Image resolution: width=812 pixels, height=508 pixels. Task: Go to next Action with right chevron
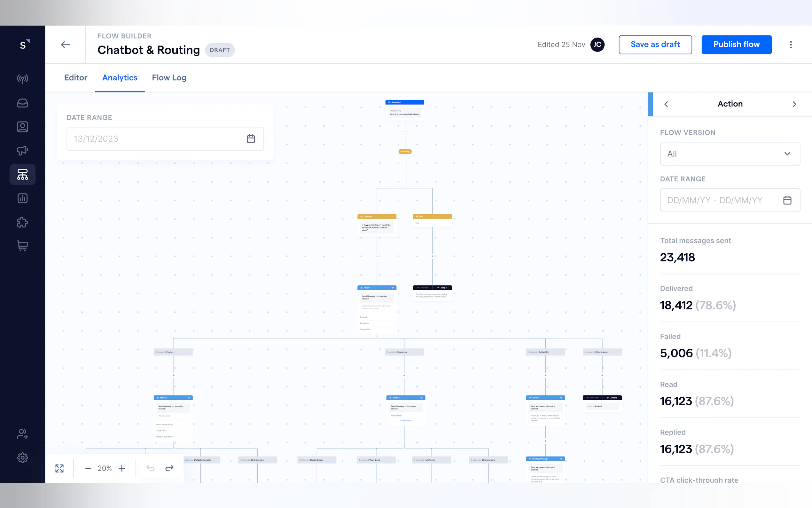pos(794,104)
